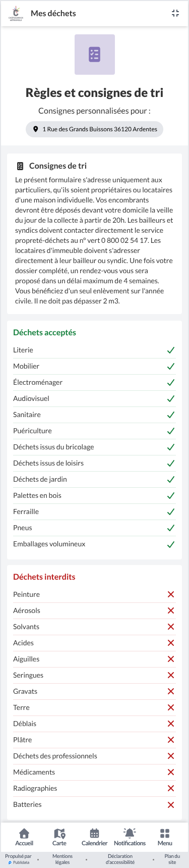Screen dimensions: 189x868
Task: Select the Batteries forbidden waste row
Action: click(x=94, y=804)
